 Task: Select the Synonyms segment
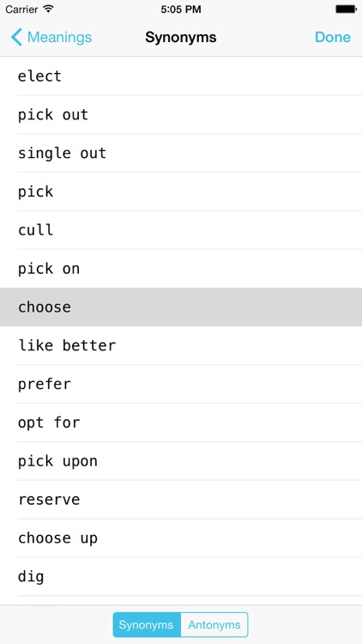147,625
